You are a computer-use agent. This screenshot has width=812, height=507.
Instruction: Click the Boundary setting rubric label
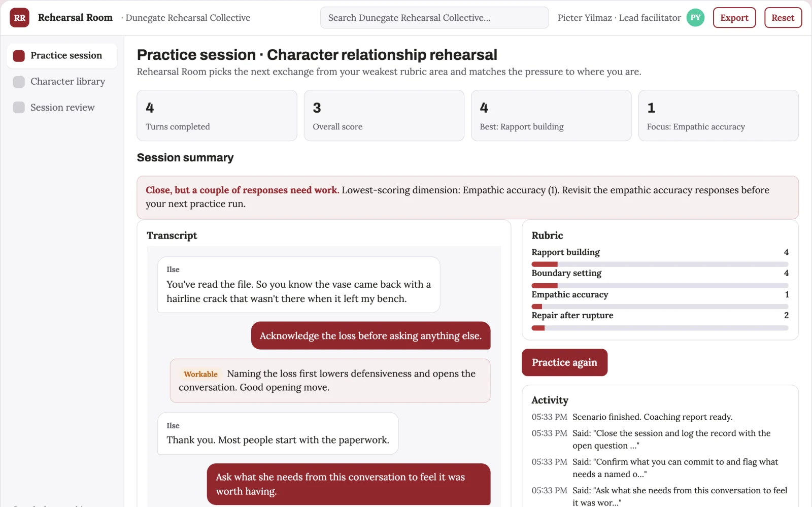tap(566, 273)
